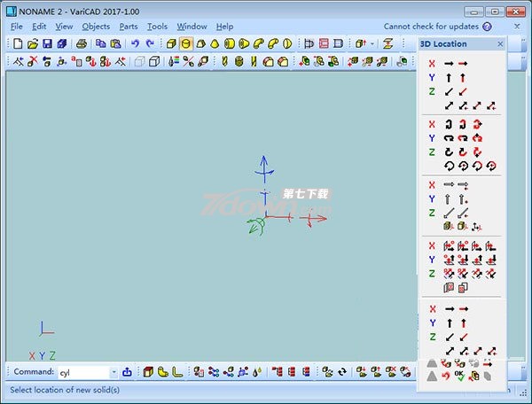Click the Cannot check for updates text
The image size is (532, 404).
[431, 27]
